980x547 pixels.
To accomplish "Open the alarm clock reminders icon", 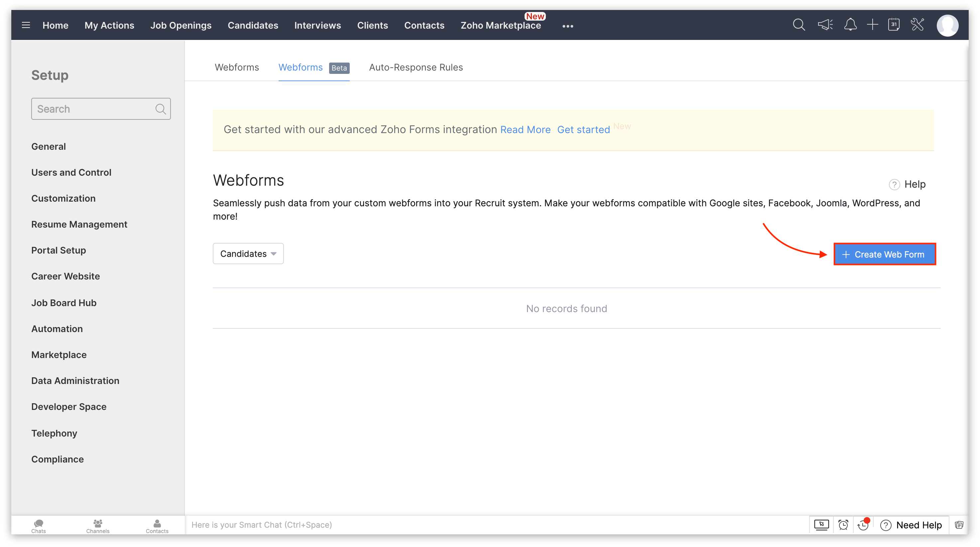I will click(843, 525).
